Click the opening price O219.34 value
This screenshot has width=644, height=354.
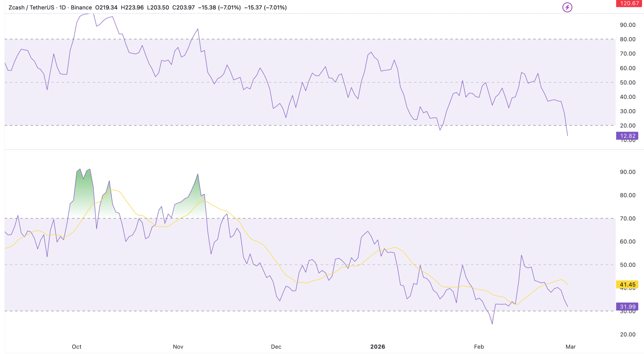pyautogui.click(x=106, y=8)
